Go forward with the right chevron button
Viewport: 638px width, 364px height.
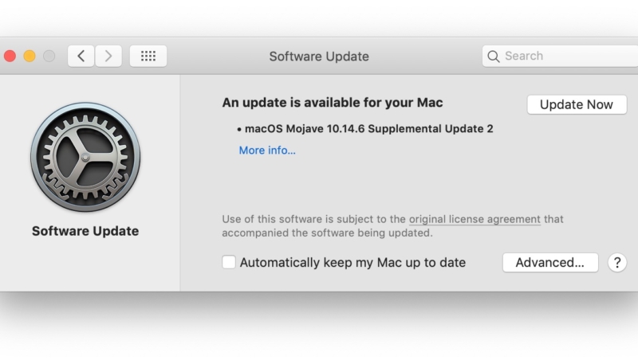tap(108, 56)
